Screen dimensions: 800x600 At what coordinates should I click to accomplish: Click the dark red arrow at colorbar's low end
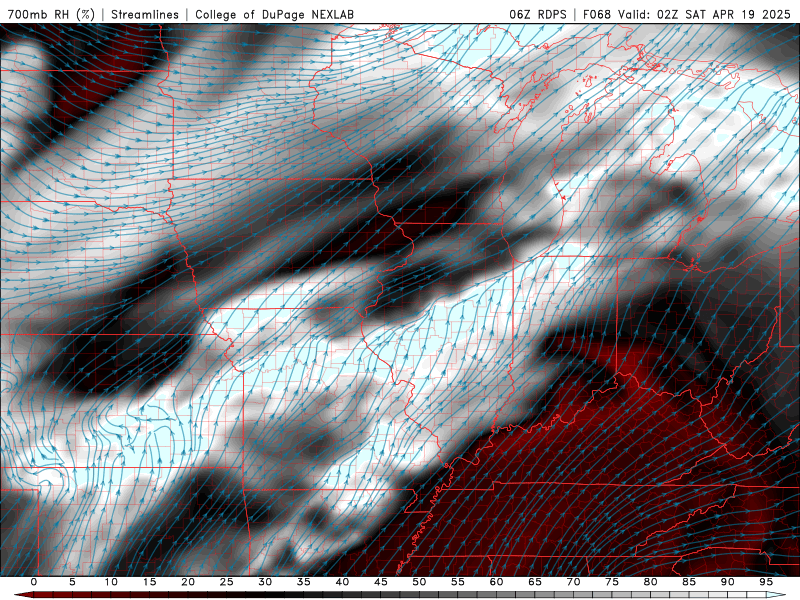click(24, 595)
